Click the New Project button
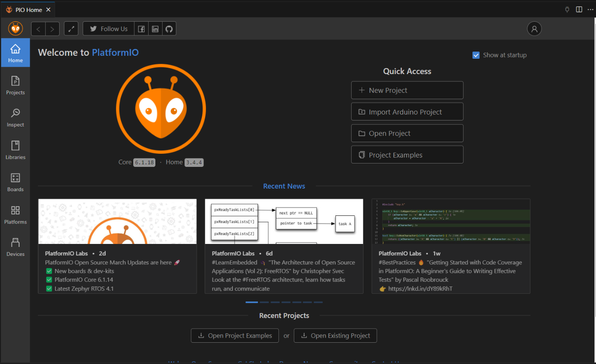Image resolution: width=596 pixels, height=364 pixels. tap(407, 90)
